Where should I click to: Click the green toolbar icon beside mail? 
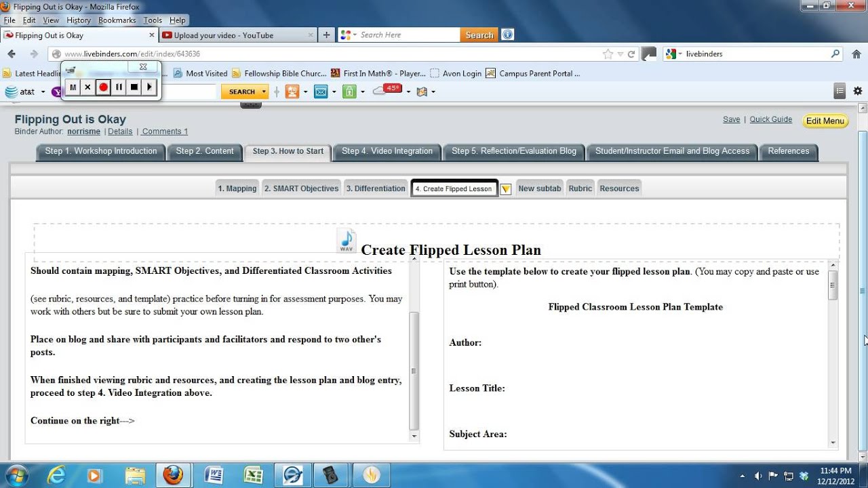[x=349, y=91]
